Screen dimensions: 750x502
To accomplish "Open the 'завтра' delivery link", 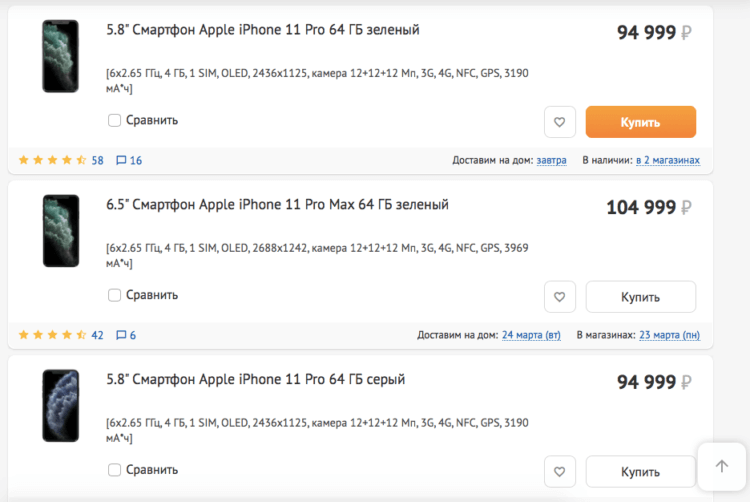I will click(x=551, y=160).
